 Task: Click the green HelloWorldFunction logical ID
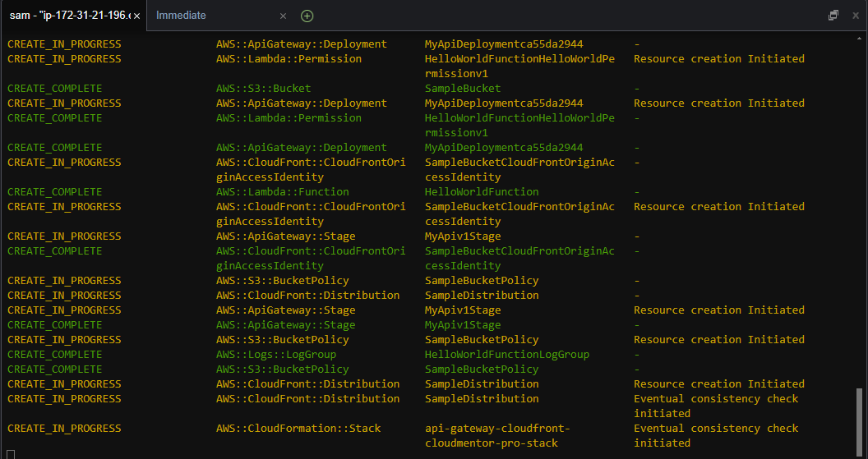click(x=482, y=192)
